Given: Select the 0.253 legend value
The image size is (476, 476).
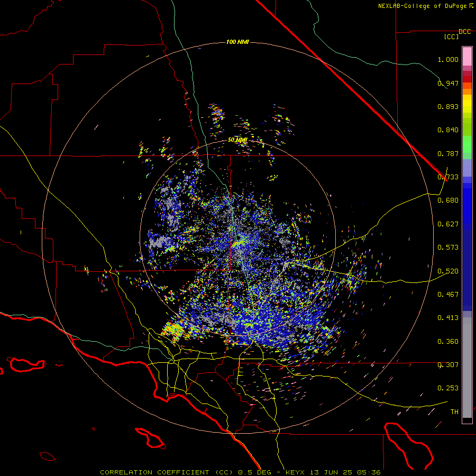Looking at the screenshot, I should (448, 388).
